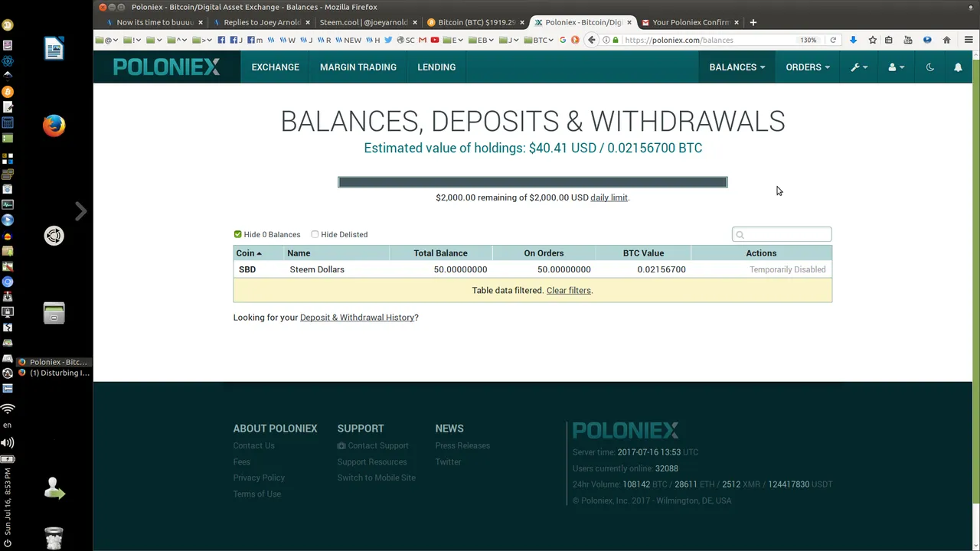Go to MARGIN TRADING page
The width and height of the screenshot is (980, 551).
point(358,67)
